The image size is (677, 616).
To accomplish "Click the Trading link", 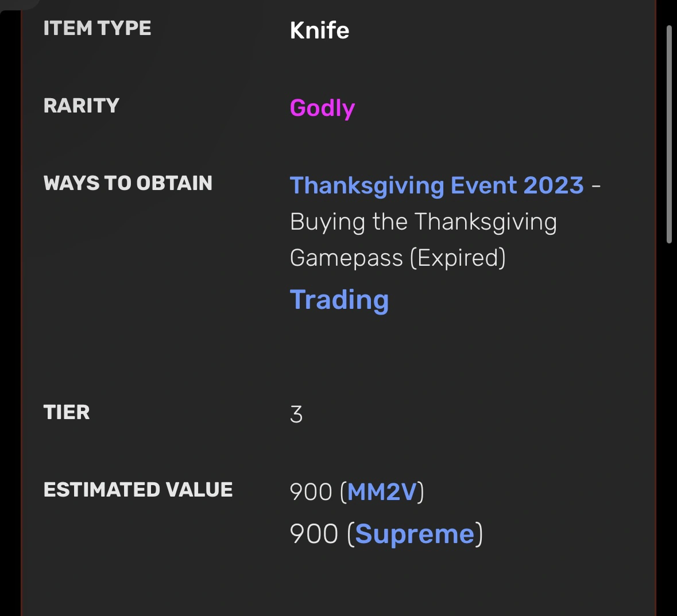I will 339,299.
